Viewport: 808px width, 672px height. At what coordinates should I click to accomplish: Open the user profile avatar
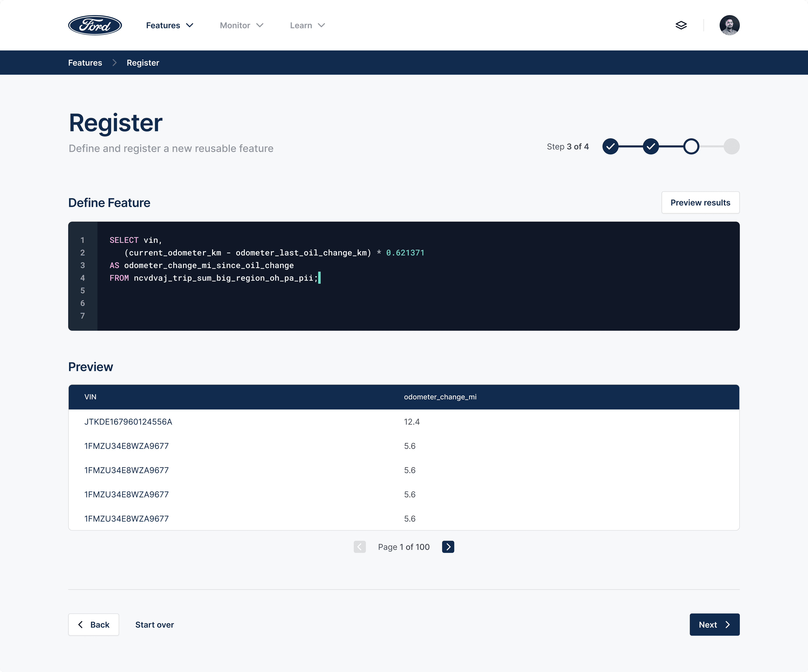pyautogui.click(x=729, y=25)
